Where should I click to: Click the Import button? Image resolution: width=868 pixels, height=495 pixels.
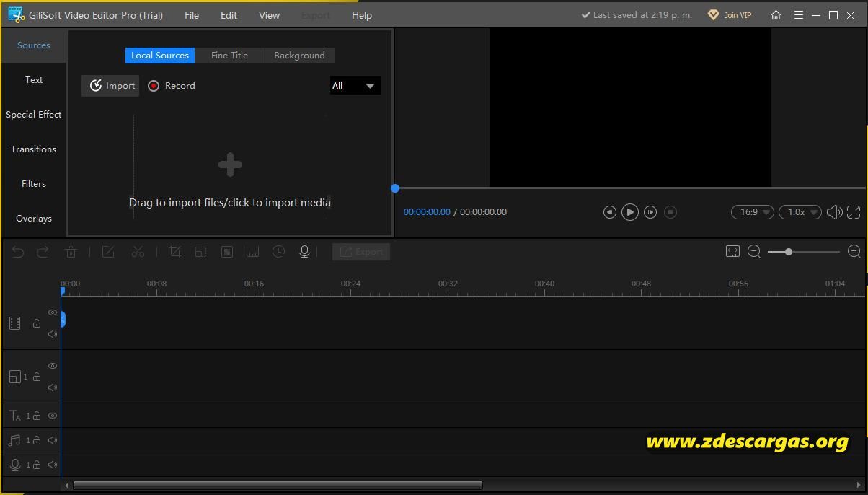pos(110,86)
